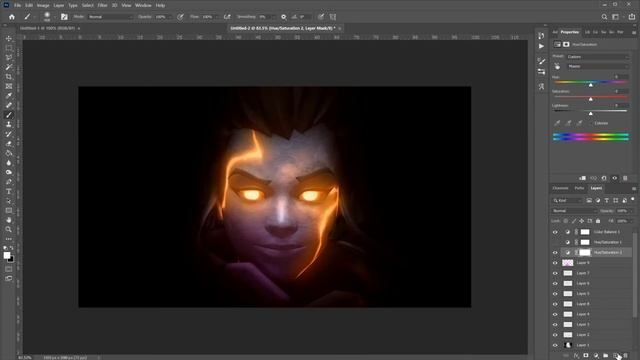Open the Filter menu
This screenshot has height=360, width=640.
102,5
